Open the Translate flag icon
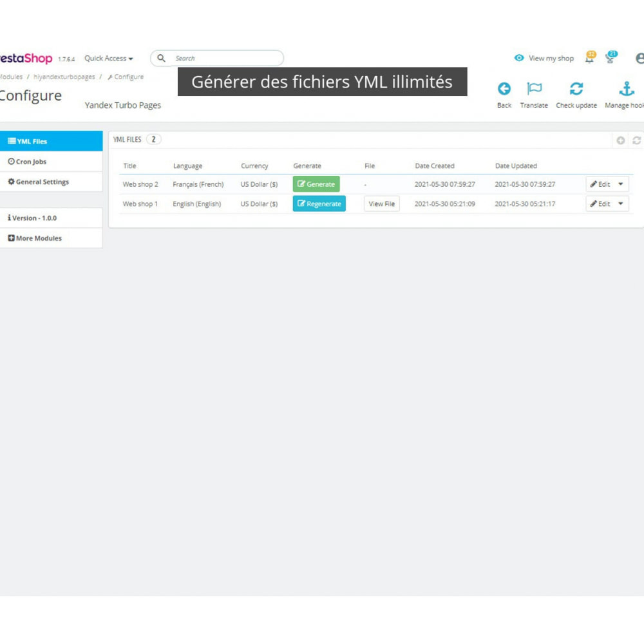 point(534,89)
